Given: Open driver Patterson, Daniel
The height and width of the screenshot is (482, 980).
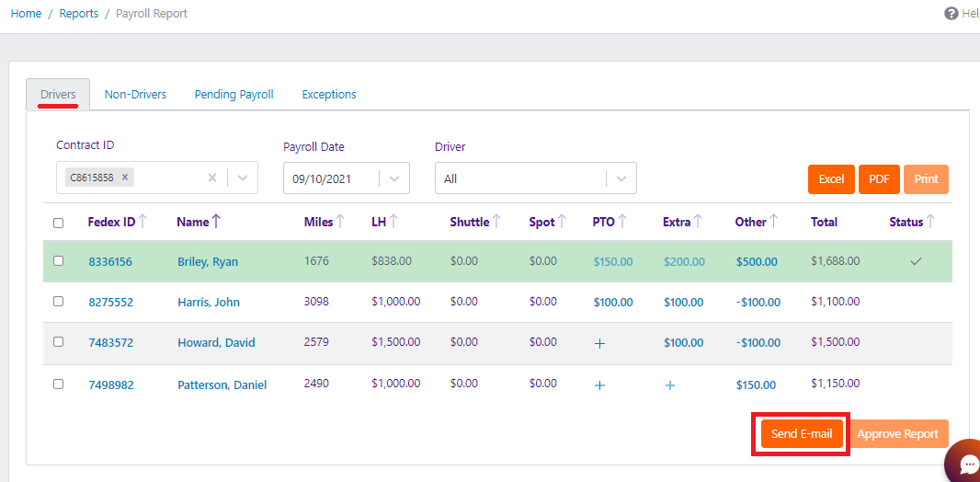Looking at the screenshot, I should (222, 385).
